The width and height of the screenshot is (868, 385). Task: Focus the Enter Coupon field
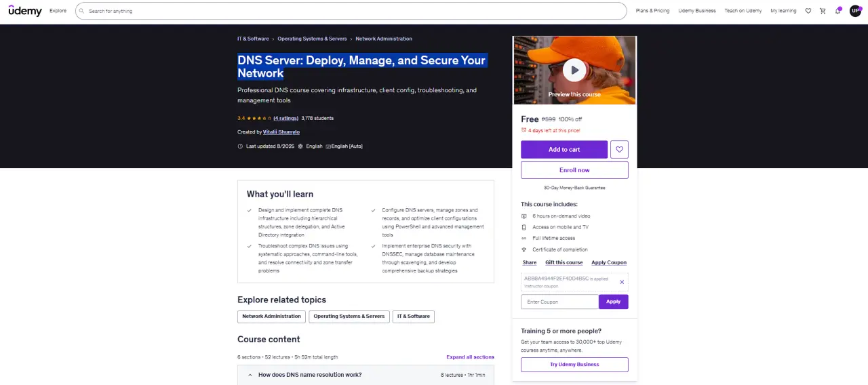559,302
